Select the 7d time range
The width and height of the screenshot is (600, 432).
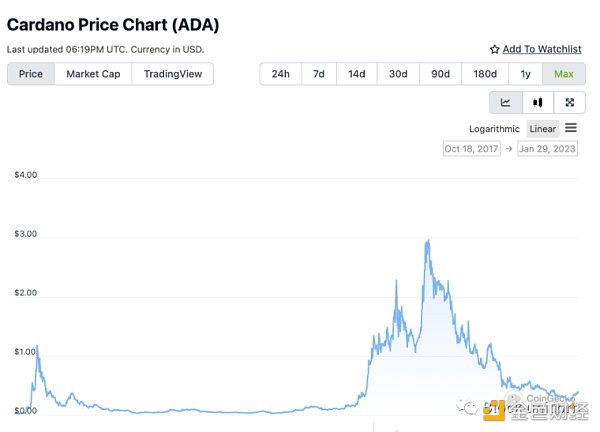tap(318, 74)
